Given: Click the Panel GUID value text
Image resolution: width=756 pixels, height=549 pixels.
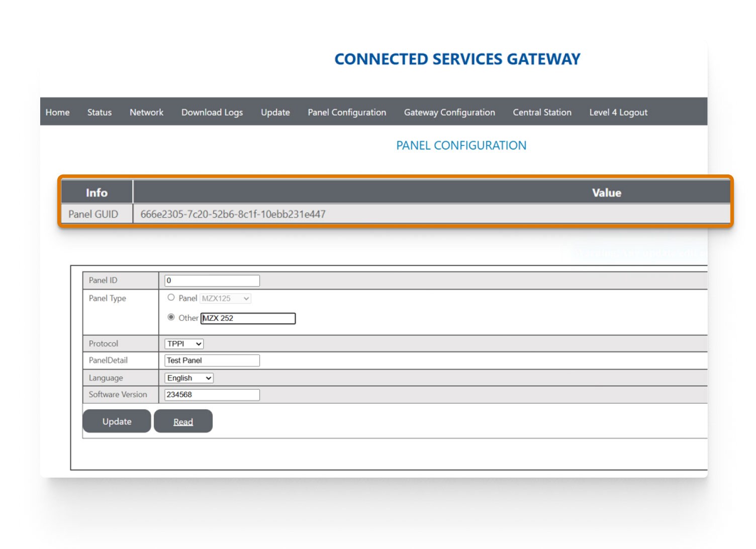Looking at the screenshot, I should pyautogui.click(x=233, y=214).
